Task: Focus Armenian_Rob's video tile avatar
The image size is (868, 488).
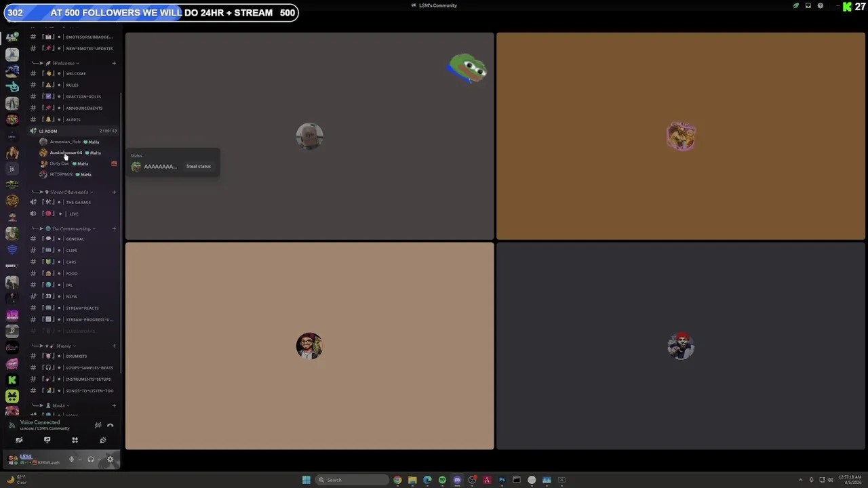Action: pyautogui.click(x=309, y=136)
